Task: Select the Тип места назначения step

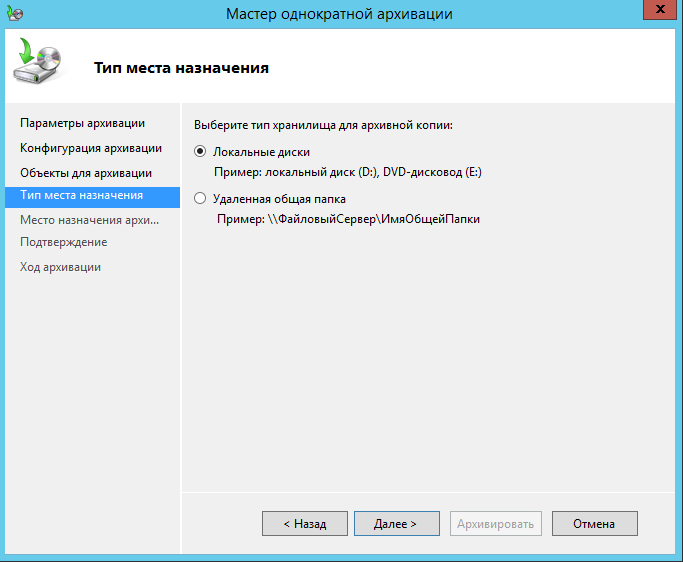Action: click(92, 197)
